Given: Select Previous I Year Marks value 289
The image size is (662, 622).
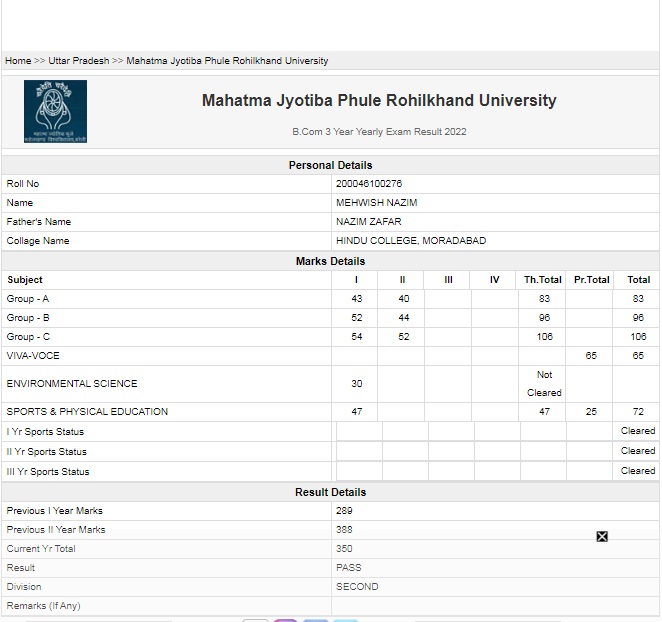Looking at the screenshot, I should point(344,511).
